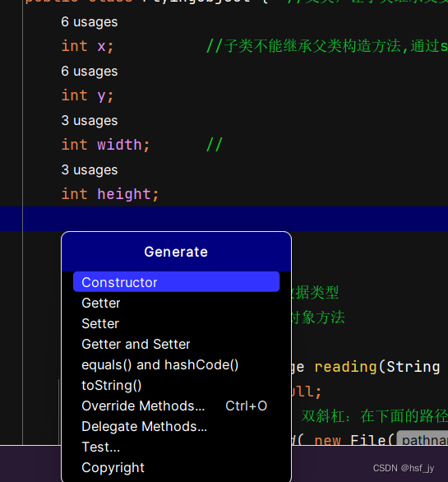The height and width of the screenshot is (482, 448).
Task: Click the 'String' parameter type
Action: click(413, 367)
